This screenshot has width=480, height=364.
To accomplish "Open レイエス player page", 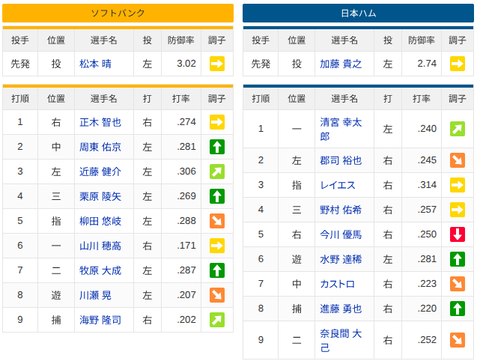I will click(338, 185).
